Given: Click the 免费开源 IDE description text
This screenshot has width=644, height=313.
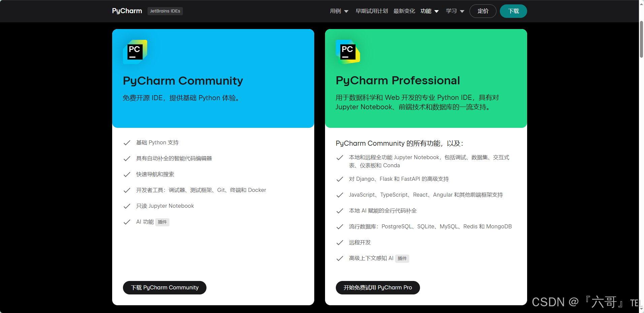Looking at the screenshot, I should click(181, 98).
